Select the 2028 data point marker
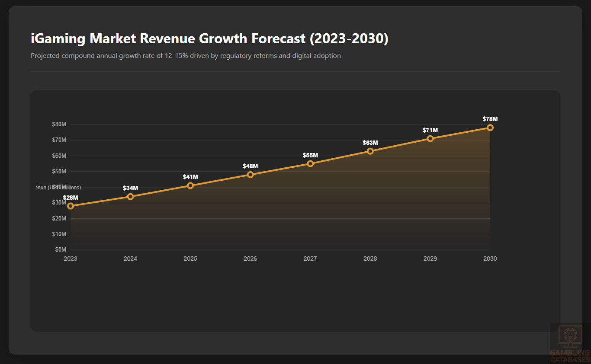Image resolution: width=591 pixels, height=364 pixels. 370,151
